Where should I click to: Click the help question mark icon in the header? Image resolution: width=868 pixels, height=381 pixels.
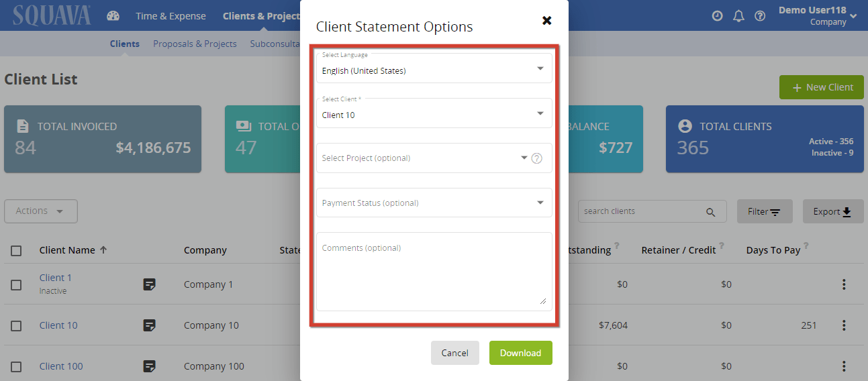[x=760, y=16]
